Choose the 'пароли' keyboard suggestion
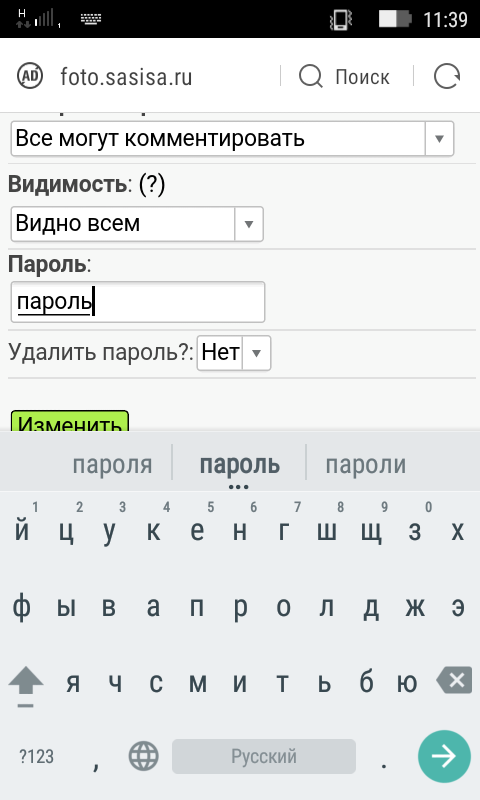 (366, 464)
